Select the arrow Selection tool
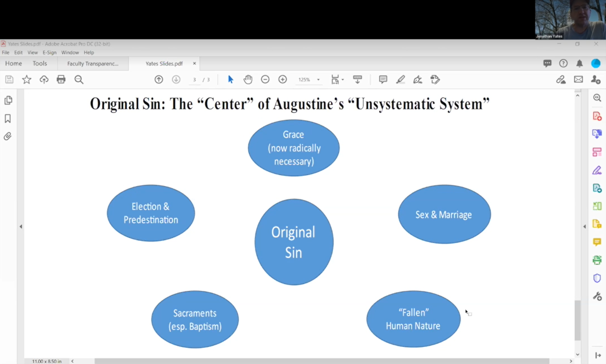The height and width of the screenshot is (364, 606). (x=230, y=79)
